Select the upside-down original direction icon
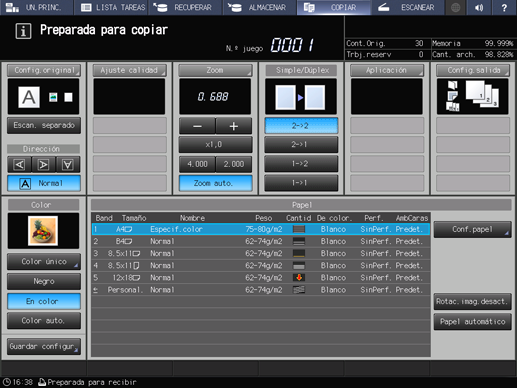This screenshot has height=388, width=517. (68, 165)
